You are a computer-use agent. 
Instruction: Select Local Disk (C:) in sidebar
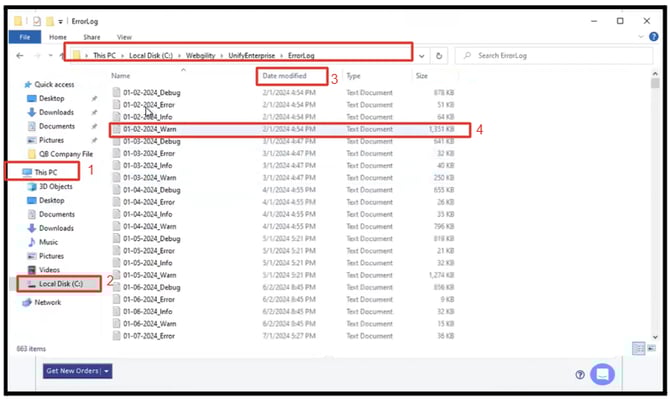click(x=61, y=284)
